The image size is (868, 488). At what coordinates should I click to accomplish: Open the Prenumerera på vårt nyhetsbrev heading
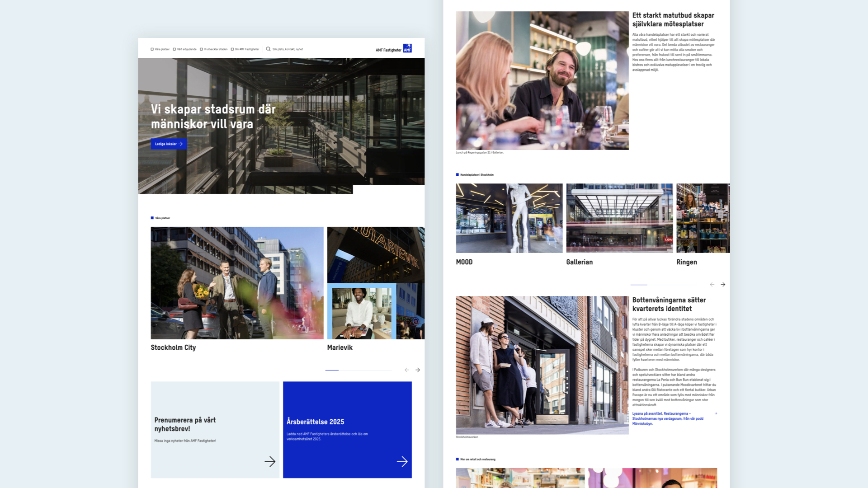point(185,424)
